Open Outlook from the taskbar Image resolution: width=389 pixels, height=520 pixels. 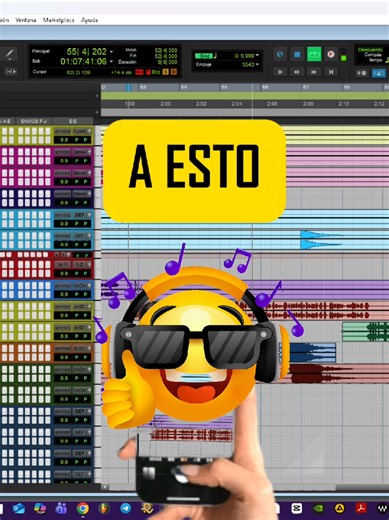tap(19, 509)
